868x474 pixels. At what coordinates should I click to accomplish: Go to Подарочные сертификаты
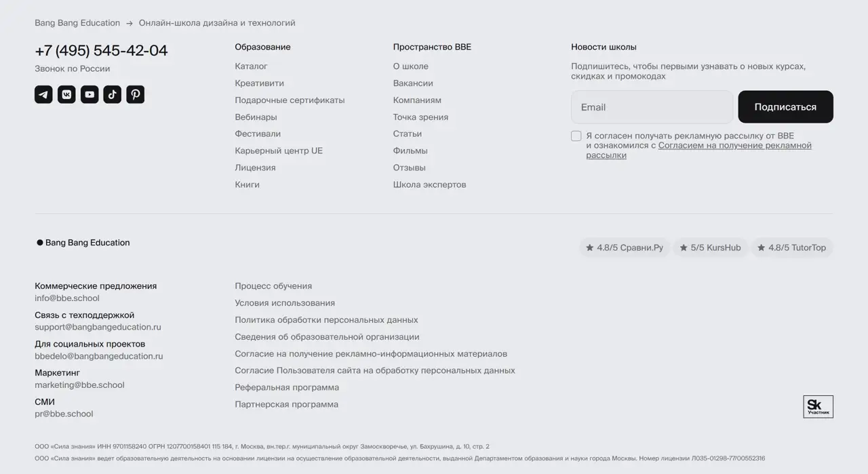pyautogui.click(x=290, y=100)
